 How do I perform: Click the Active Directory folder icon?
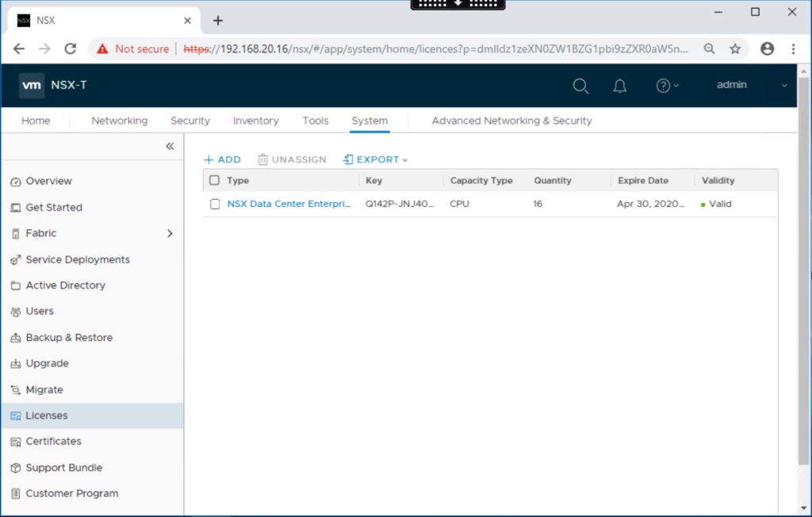pos(16,285)
